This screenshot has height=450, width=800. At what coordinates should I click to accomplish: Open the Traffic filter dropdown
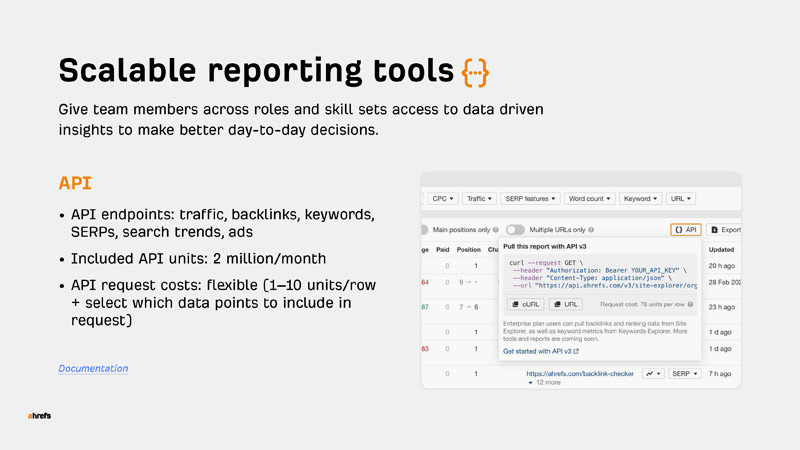(479, 198)
